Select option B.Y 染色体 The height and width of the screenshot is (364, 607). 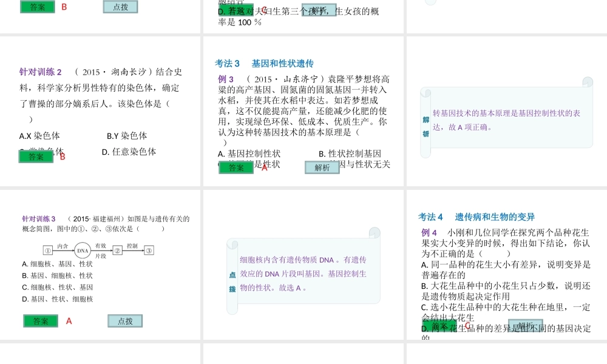coord(127,136)
